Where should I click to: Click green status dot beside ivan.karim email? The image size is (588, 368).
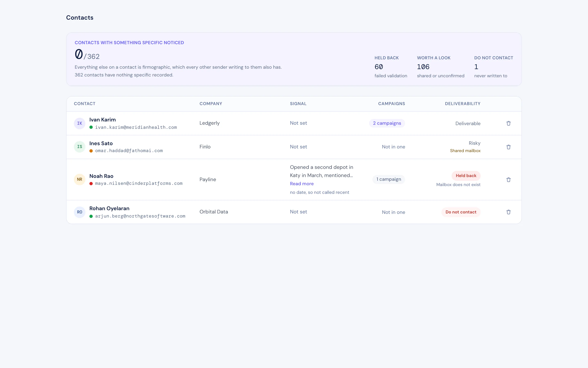[91, 127]
